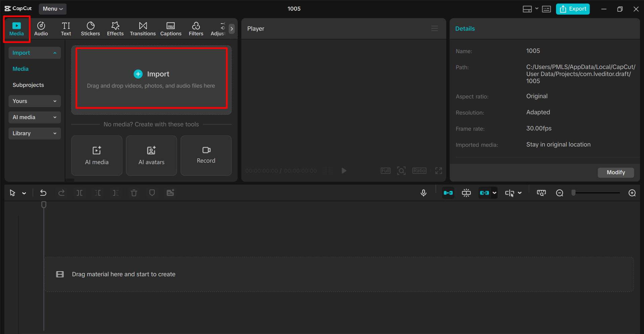Click the Import drag-and-drop area

[x=151, y=79]
